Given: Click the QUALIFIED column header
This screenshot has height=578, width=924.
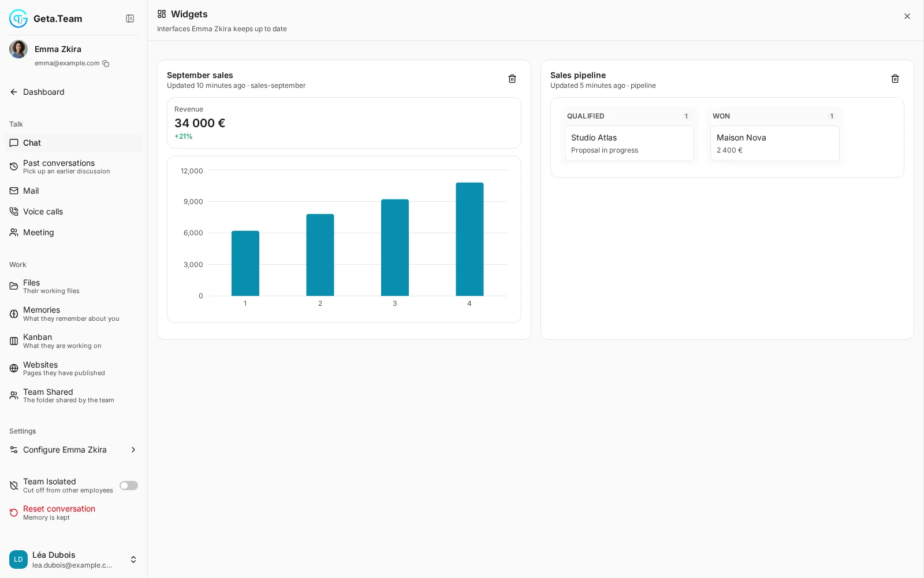Looking at the screenshot, I should pyautogui.click(x=586, y=116).
